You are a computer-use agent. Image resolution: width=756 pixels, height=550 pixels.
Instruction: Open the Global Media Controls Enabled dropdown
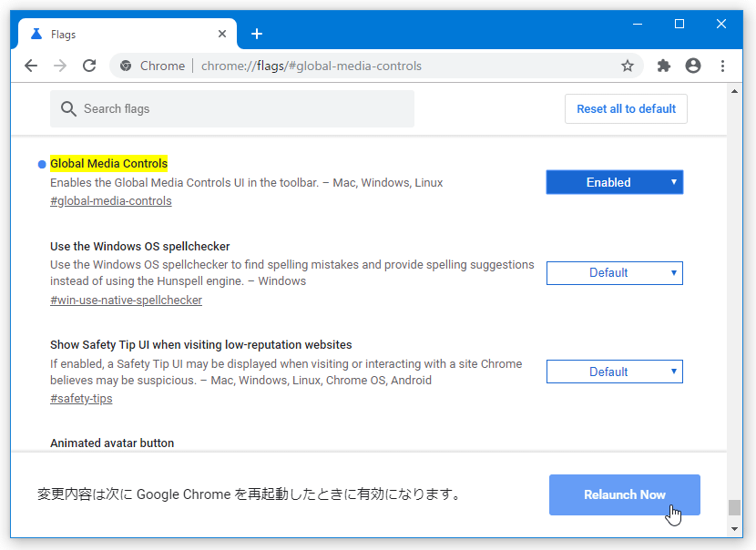(x=614, y=182)
